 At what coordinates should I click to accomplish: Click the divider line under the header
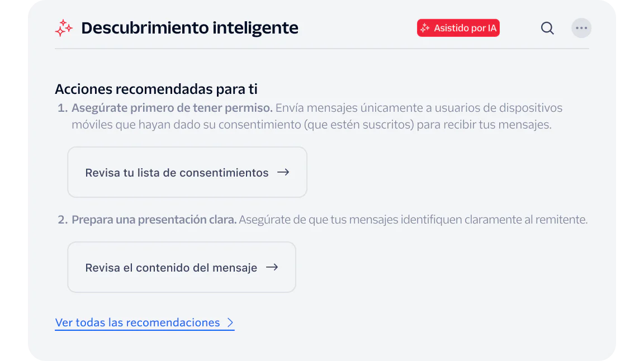point(321,50)
